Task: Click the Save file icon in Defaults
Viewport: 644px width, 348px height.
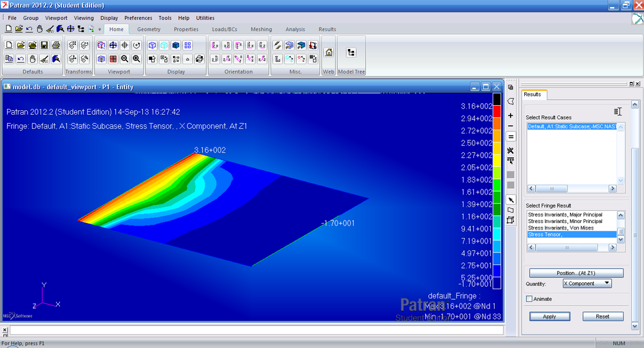Action: tap(44, 45)
